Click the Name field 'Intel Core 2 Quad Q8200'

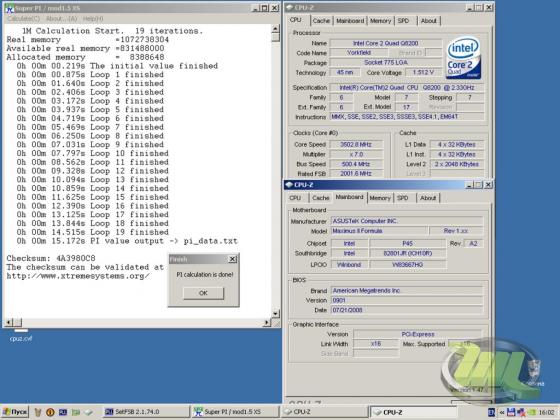tap(385, 43)
